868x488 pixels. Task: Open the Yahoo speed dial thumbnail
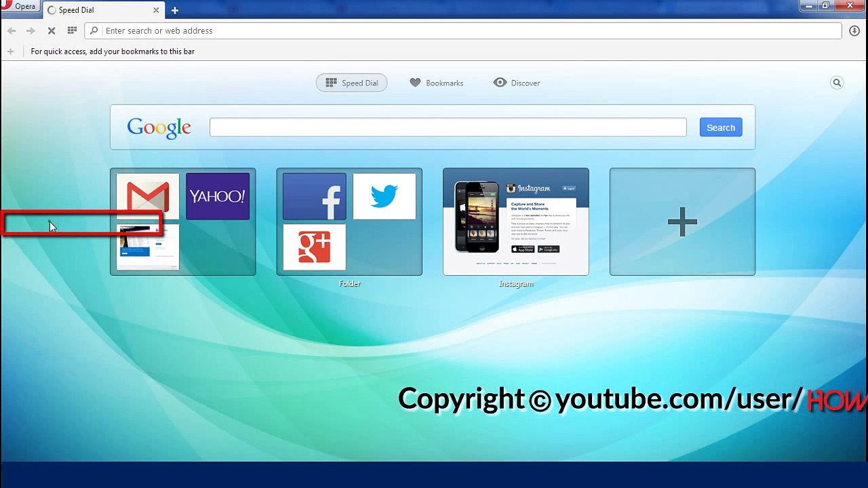(218, 196)
